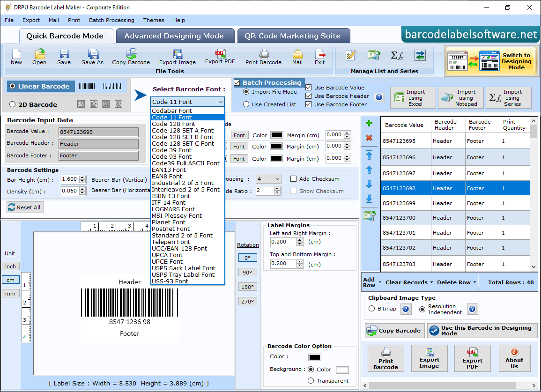Click Import using Excel button
541x392 pixels.
coord(413,98)
